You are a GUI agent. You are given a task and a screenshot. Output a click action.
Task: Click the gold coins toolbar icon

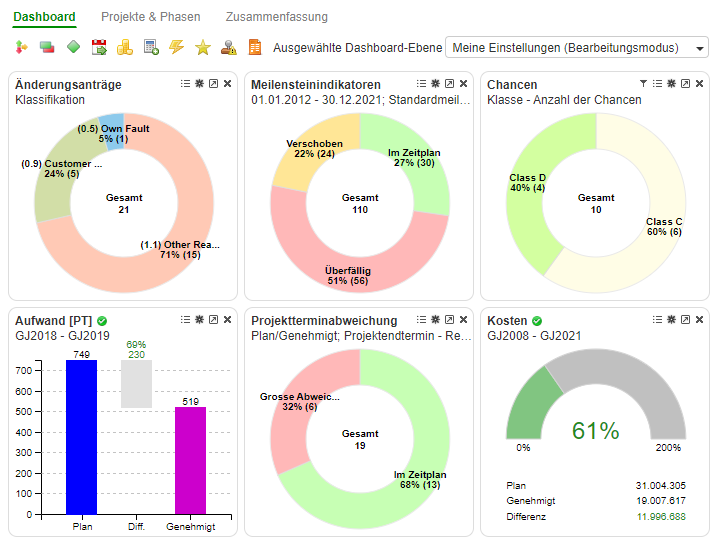(125, 47)
